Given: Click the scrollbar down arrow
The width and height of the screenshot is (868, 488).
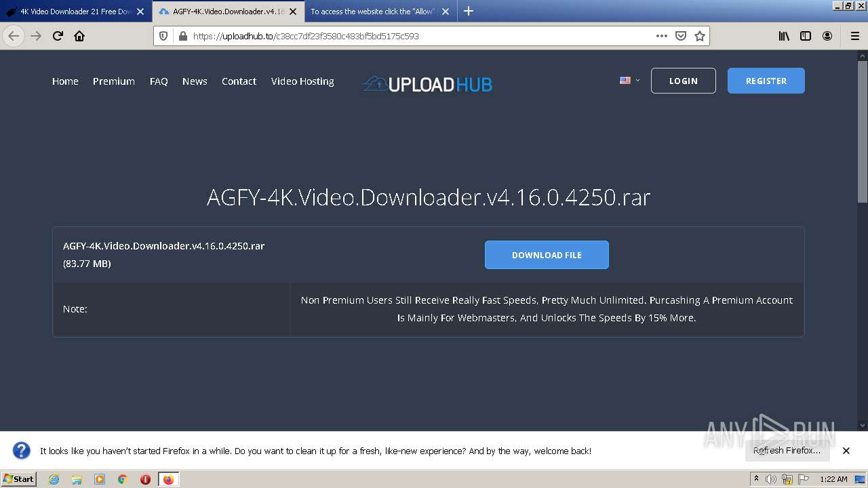Looking at the screenshot, I should pyautogui.click(x=863, y=426).
